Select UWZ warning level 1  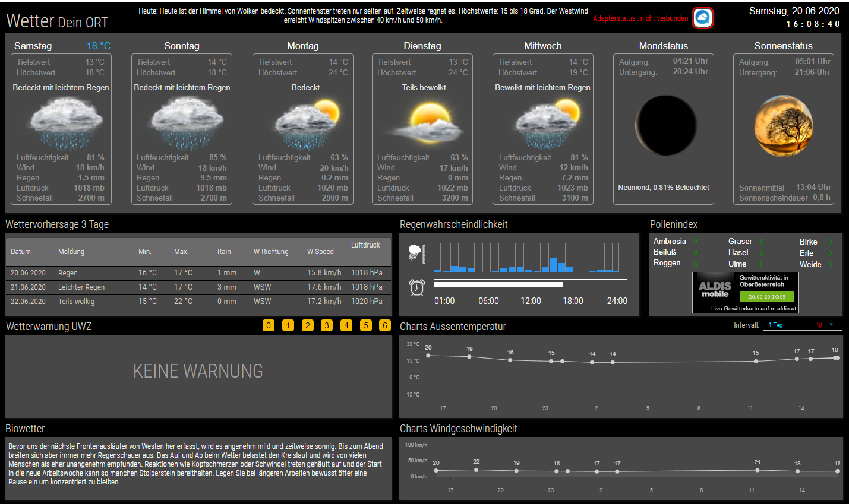click(288, 325)
